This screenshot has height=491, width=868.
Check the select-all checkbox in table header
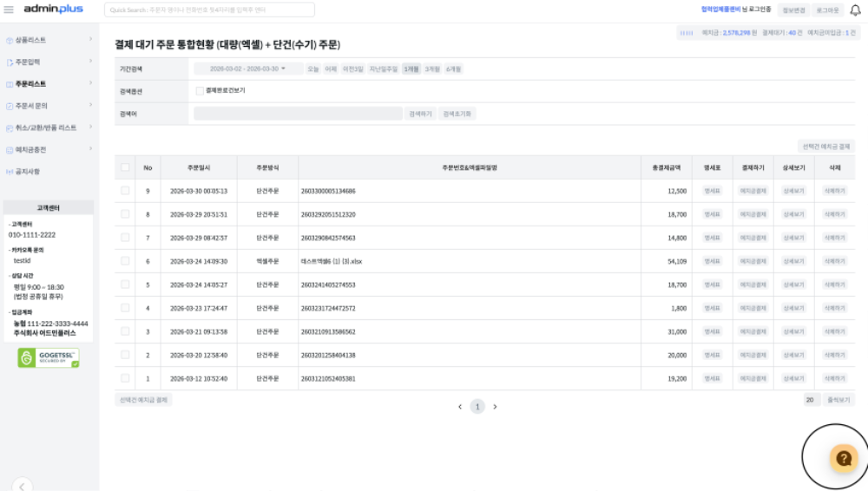[x=125, y=167]
